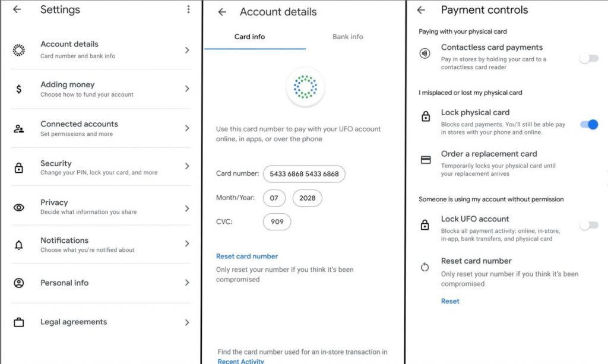Viewport: 608px width, 364px height.
Task: Tap the Security padlock icon
Action: point(18,168)
